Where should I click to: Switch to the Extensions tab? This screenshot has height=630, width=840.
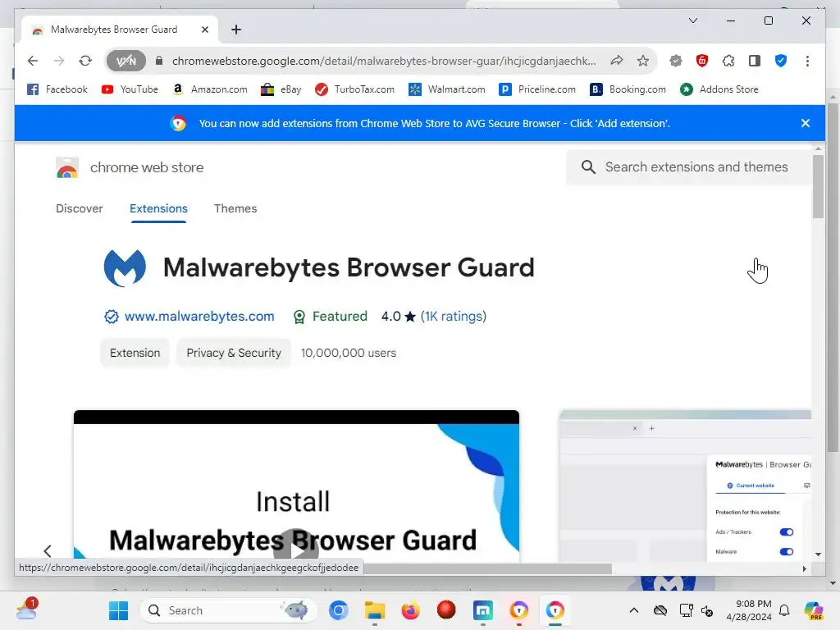158,208
